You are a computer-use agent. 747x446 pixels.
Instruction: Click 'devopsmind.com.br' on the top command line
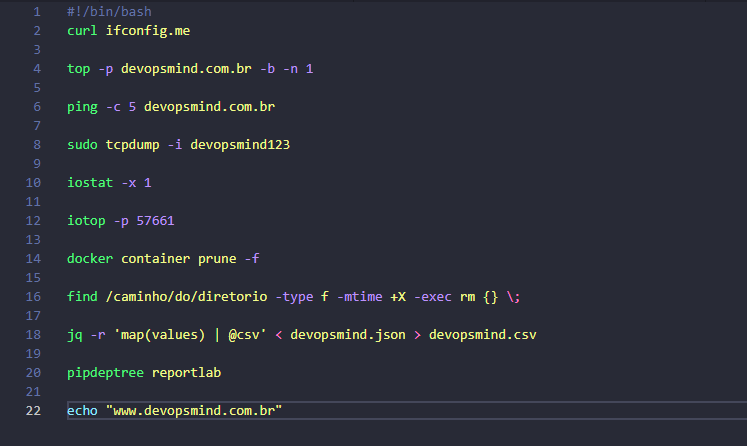(x=186, y=69)
